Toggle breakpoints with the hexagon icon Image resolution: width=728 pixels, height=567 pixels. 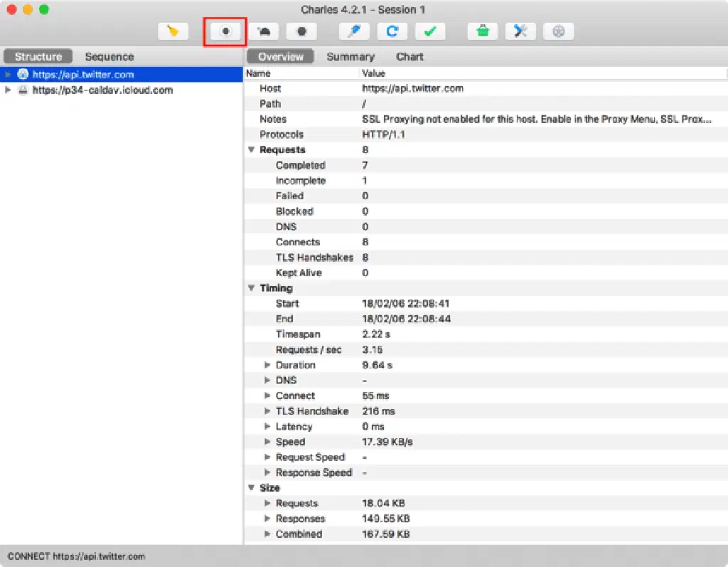(x=301, y=31)
